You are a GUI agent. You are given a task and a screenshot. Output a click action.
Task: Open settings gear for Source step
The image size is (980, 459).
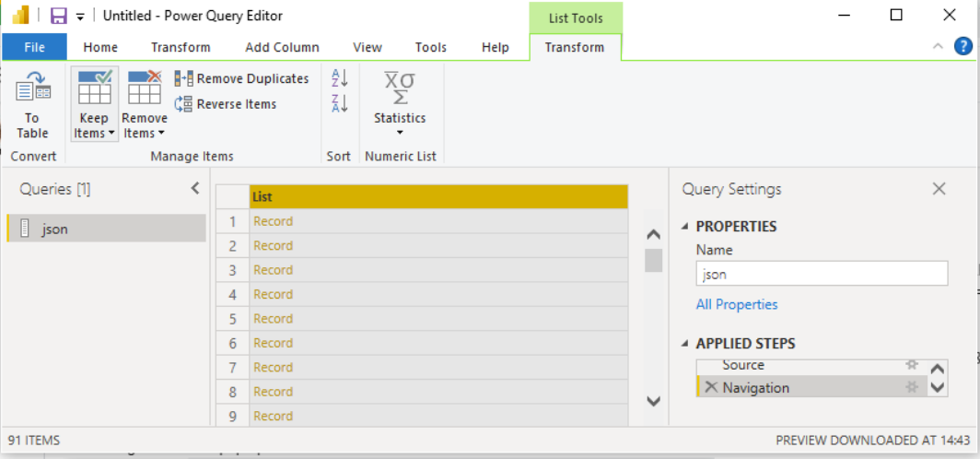[x=913, y=365]
